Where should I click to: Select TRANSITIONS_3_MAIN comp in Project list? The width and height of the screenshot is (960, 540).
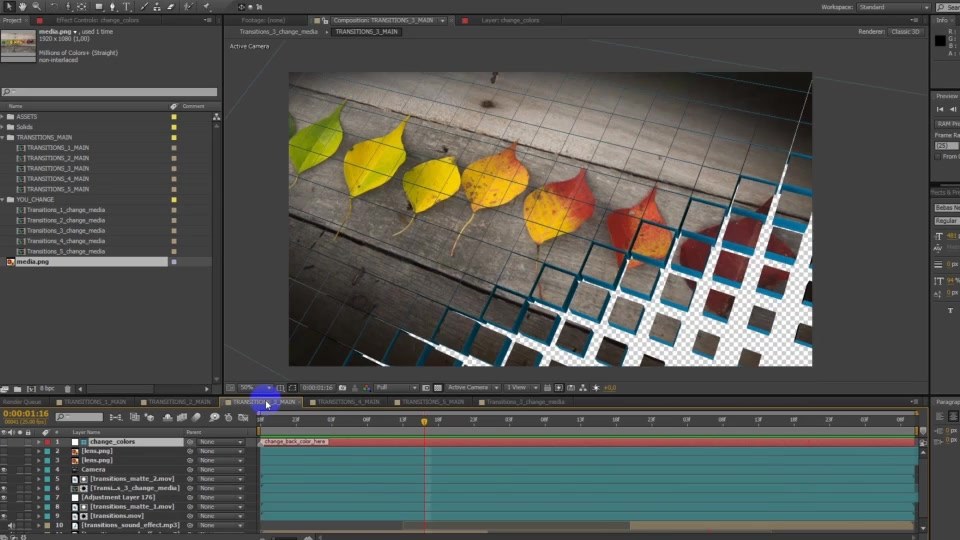click(58, 168)
